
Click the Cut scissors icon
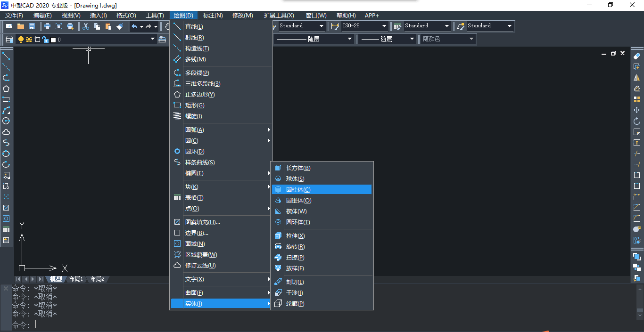click(x=86, y=26)
